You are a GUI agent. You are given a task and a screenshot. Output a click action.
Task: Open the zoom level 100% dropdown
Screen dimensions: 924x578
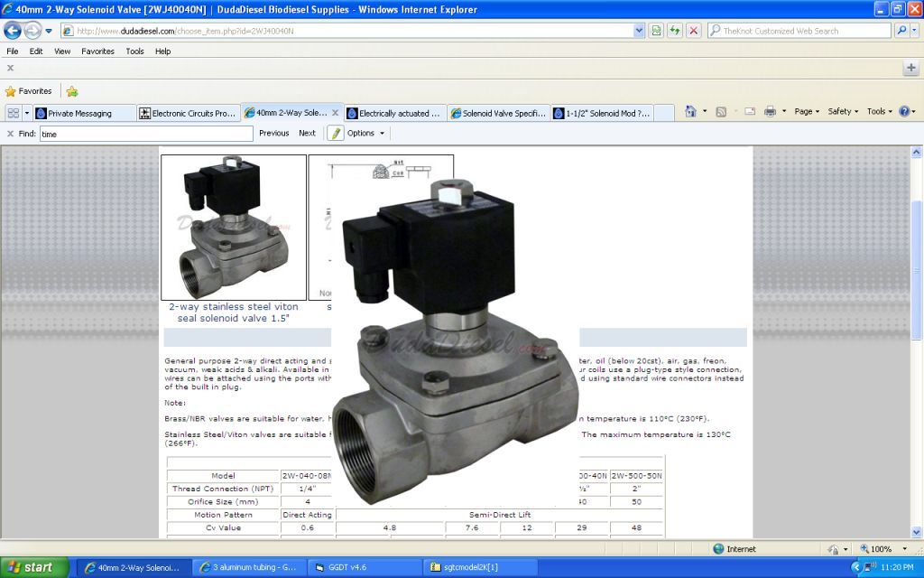tap(881, 549)
